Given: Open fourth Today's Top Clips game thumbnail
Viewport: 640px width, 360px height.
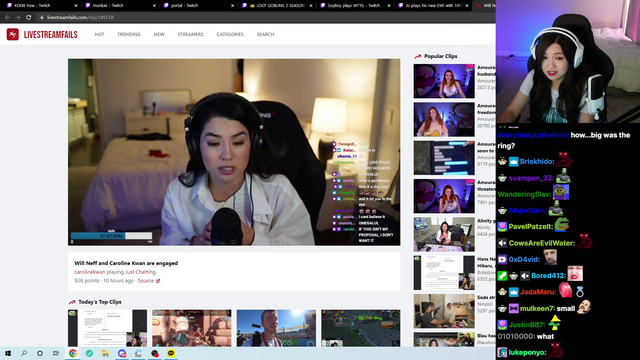Looking at the screenshot, I should point(361,328).
